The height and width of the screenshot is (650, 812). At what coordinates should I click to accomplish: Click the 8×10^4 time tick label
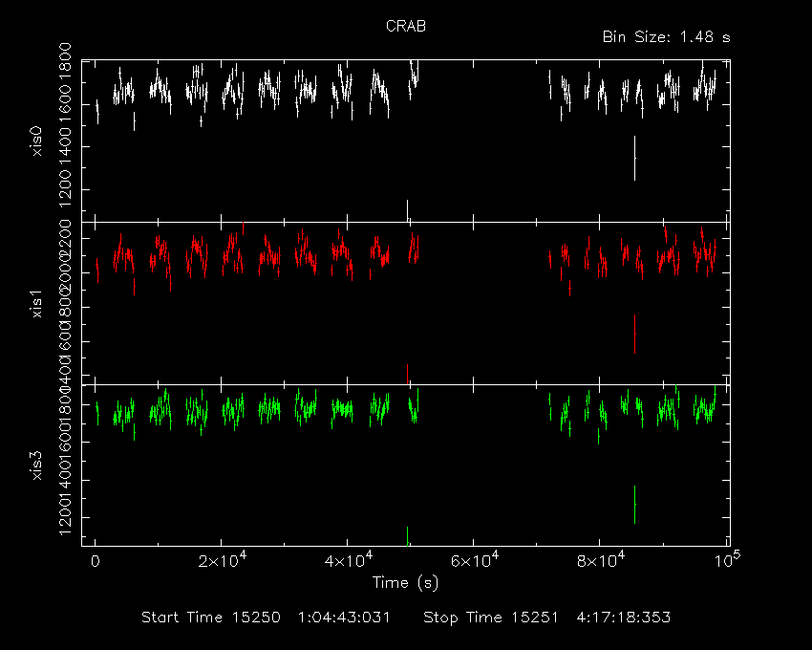[x=601, y=560]
